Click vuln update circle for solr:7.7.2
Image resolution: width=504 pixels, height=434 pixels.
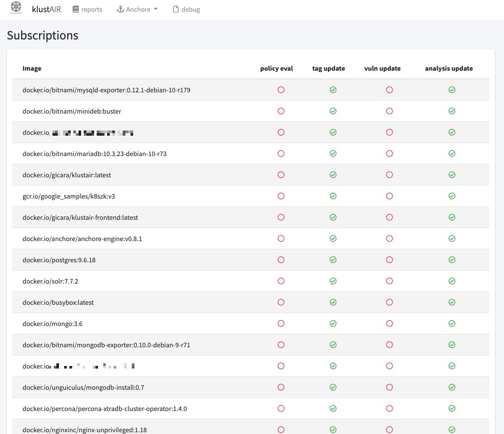click(389, 281)
